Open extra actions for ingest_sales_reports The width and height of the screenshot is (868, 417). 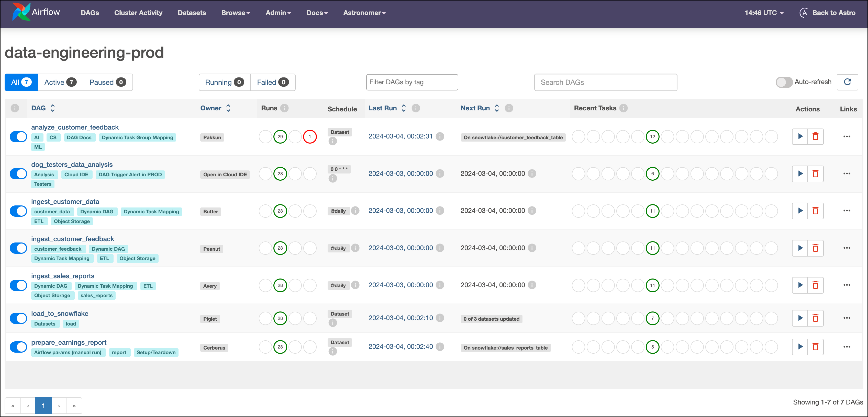tap(848, 285)
